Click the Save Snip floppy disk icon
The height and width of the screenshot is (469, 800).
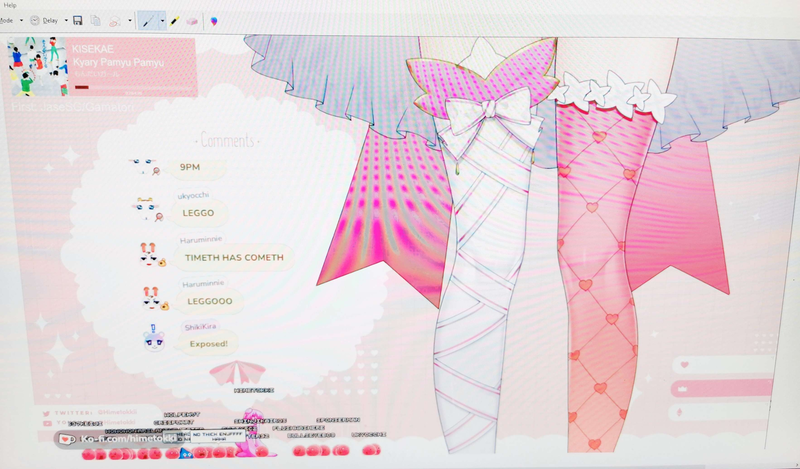pyautogui.click(x=78, y=20)
